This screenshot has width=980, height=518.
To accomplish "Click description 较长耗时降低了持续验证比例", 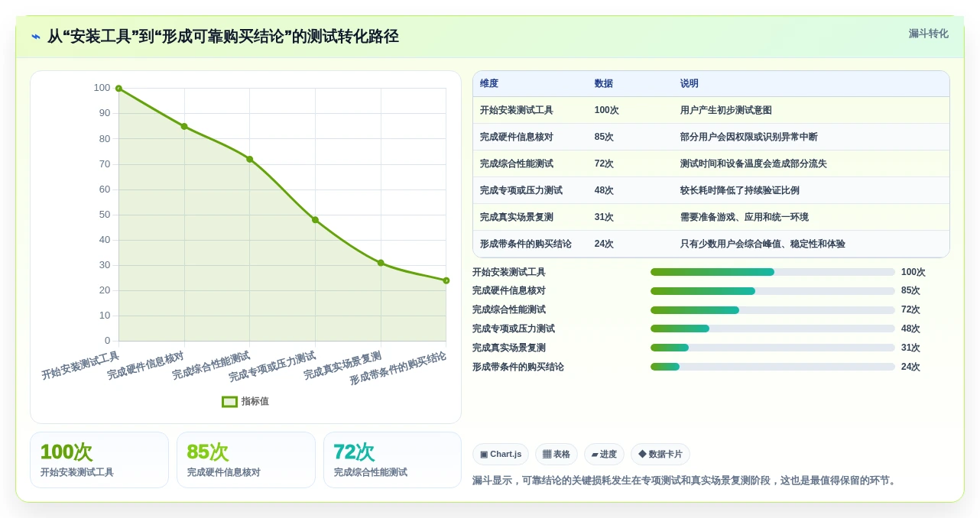I will [x=740, y=191].
